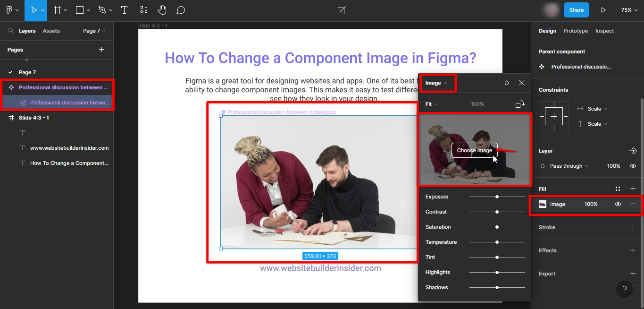Switch to the Design tab
The image size is (644, 309).
point(547,31)
